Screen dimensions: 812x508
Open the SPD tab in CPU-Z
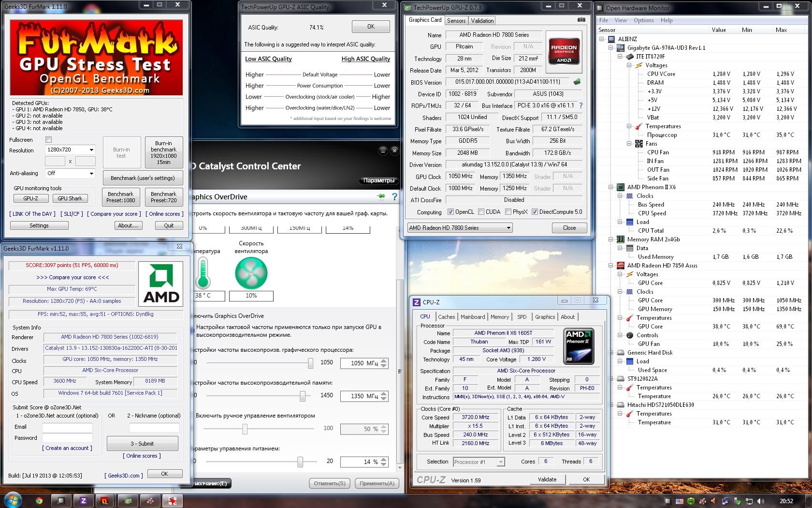click(522, 317)
